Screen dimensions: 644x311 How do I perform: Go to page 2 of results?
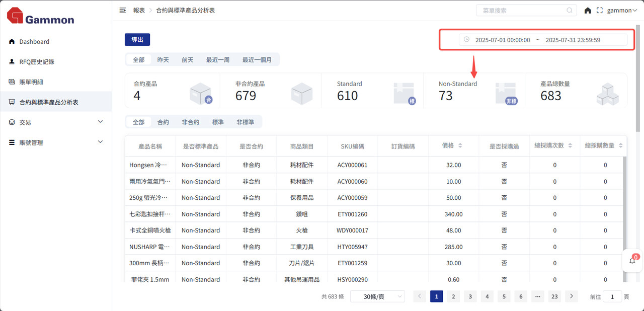[453, 297]
